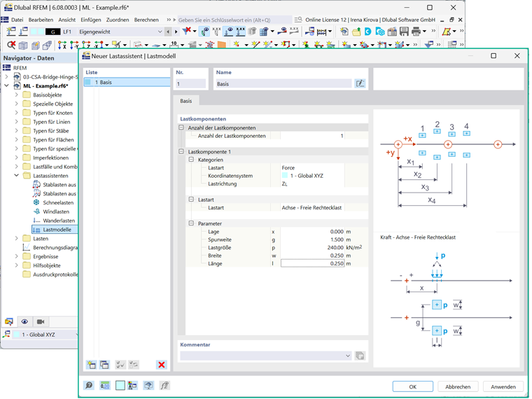Click the new load model icon under list
Viewport: 532px width, 399px height.
point(91,365)
